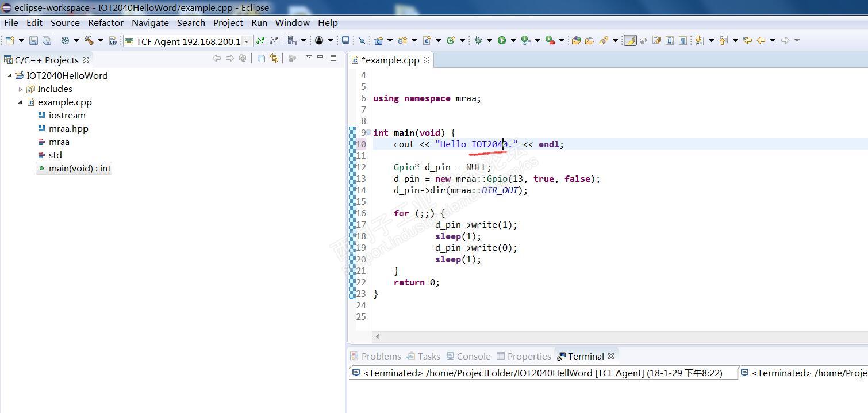The image size is (868, 413).
Task: Open dropdown next to Build hammer
Action: (101, 40)
